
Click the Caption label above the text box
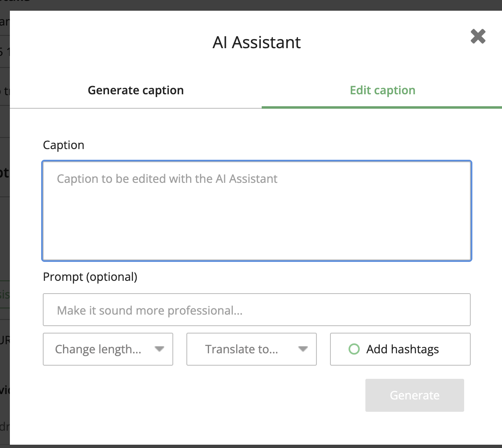pyautogui.click(x=63, y=145)
